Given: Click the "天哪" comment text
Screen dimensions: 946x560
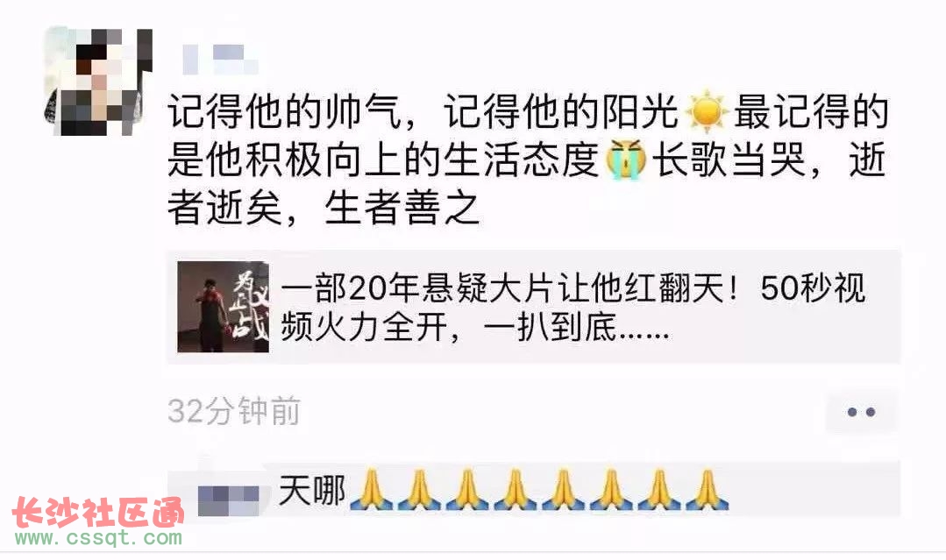Looking at the screenshot, I should click(312, 491).
